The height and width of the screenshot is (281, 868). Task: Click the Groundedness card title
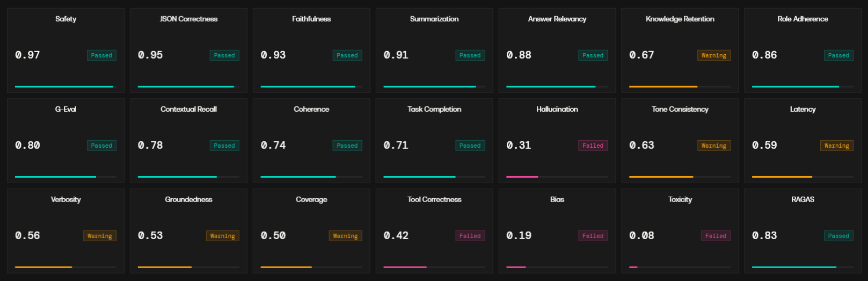188,199
